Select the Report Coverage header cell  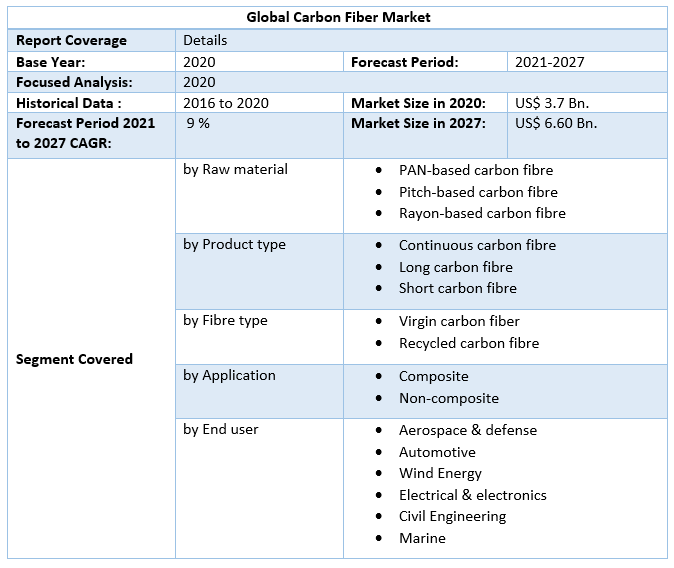tap(71, 41)
